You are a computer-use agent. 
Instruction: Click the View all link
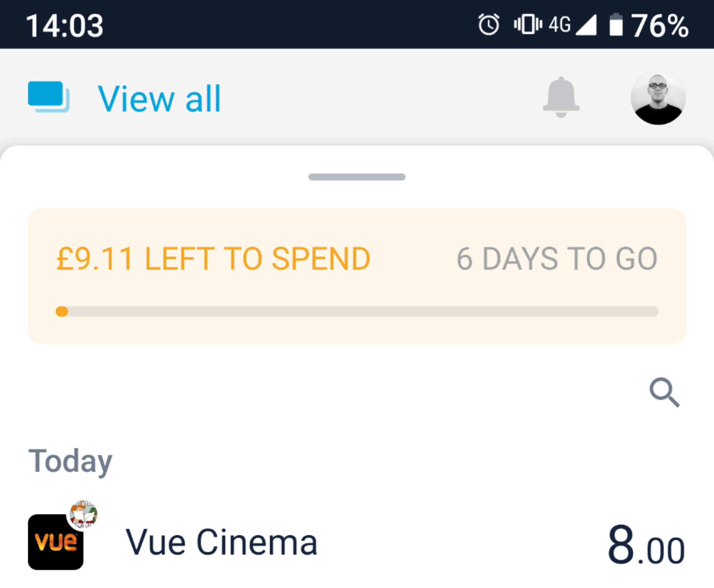coord(159,99)
